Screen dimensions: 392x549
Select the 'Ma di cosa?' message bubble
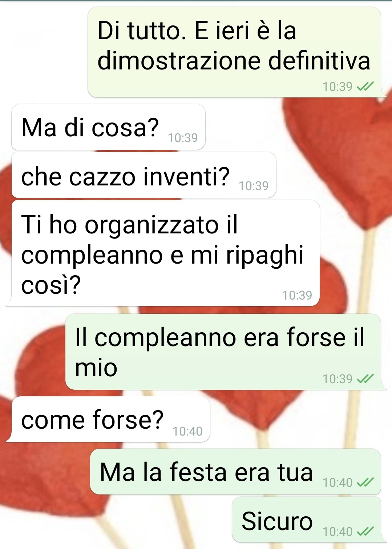[x=109, y=127]
